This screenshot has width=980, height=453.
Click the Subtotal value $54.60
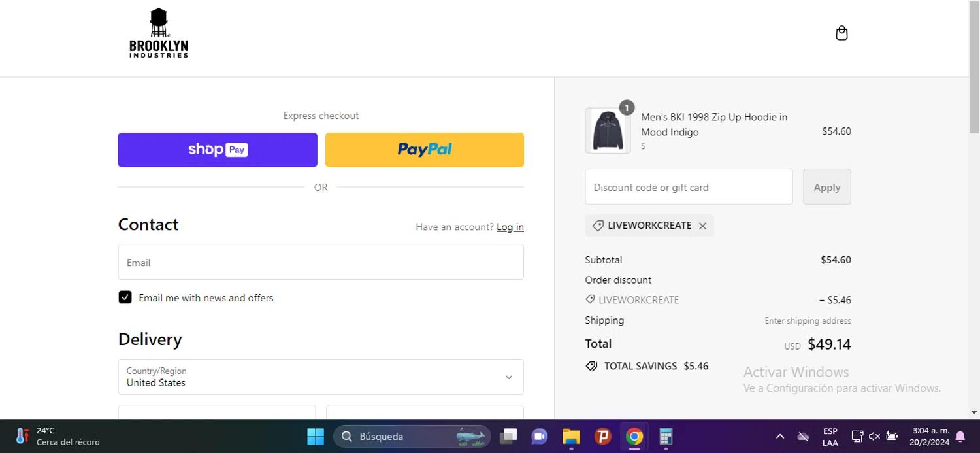coord(836,260)
